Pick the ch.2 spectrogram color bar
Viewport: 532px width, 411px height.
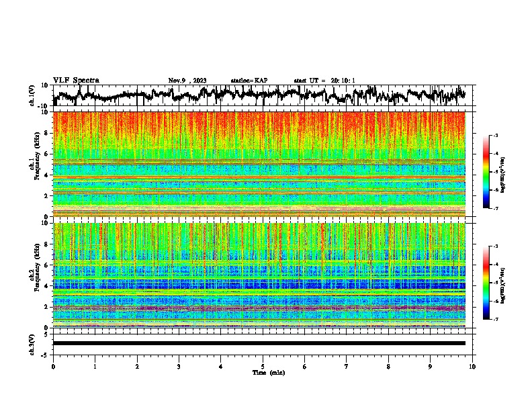click(486, 283)
